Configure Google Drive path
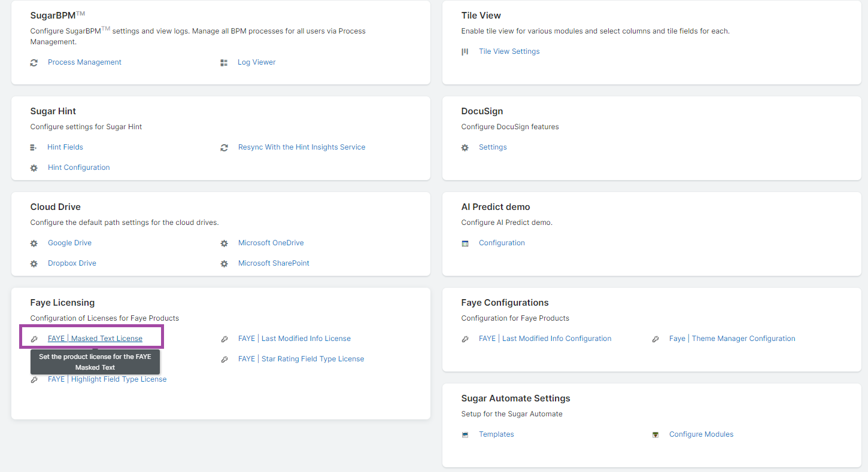868x472 pixels. (x=69, y=243)
